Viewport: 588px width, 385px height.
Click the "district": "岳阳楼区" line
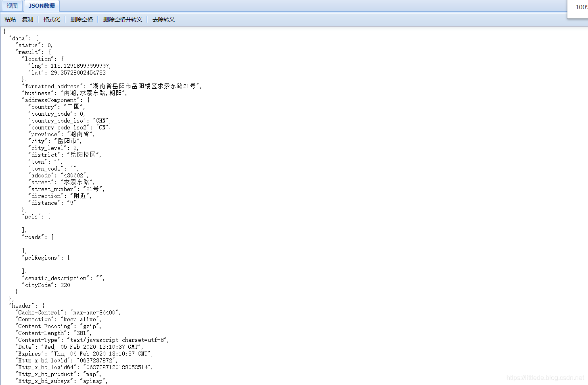(x=65, y=155)
